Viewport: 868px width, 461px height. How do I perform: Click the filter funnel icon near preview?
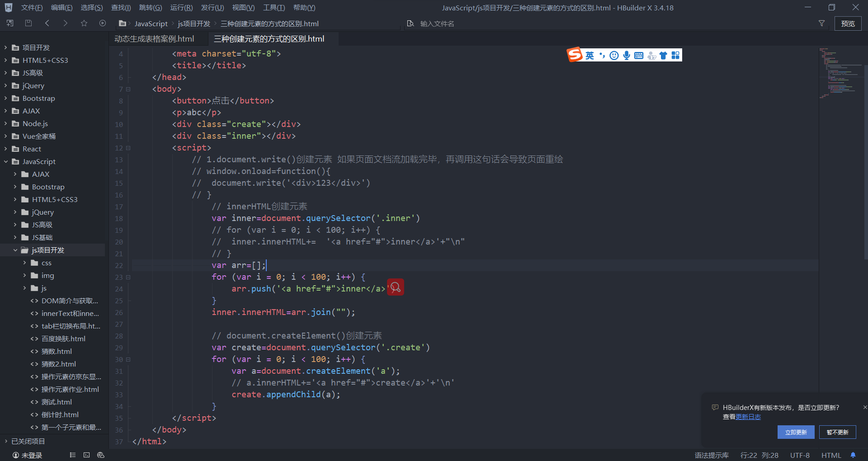click(x=822, y=23)
